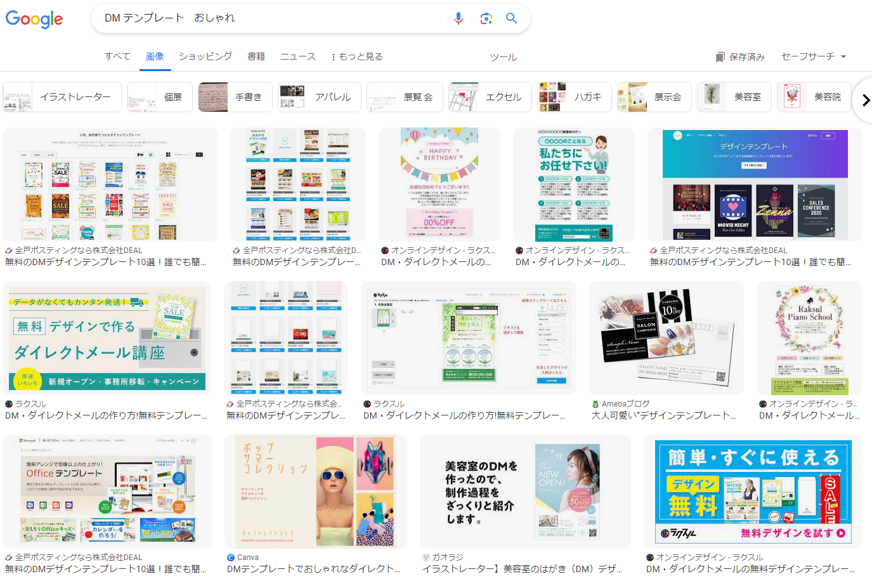Filter by 美容室 chip
The height and width of the screenshot is (588, 872).
click(x=734, y=97)
